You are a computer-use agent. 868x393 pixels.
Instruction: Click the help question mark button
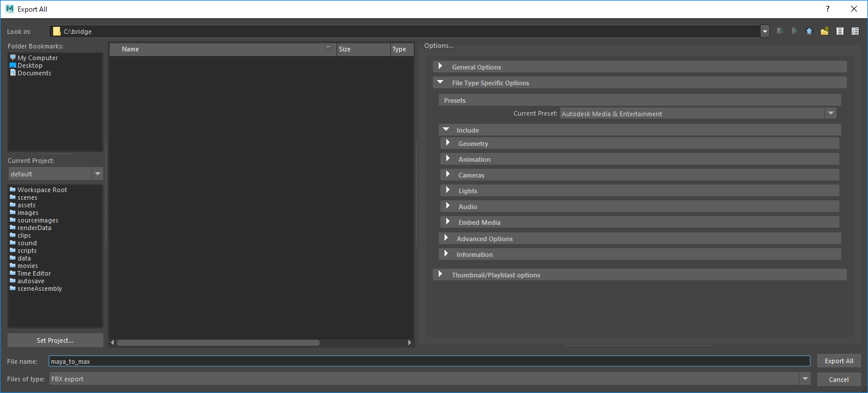pos(827,9)
